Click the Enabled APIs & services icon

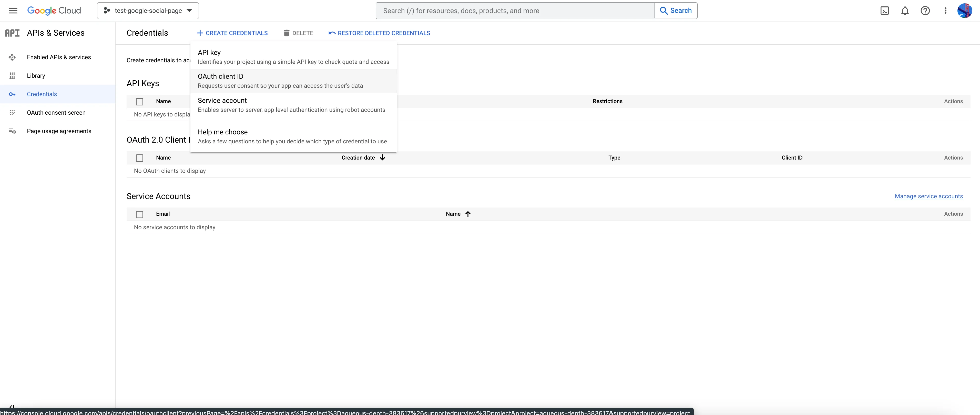click(x=12, y=57)
